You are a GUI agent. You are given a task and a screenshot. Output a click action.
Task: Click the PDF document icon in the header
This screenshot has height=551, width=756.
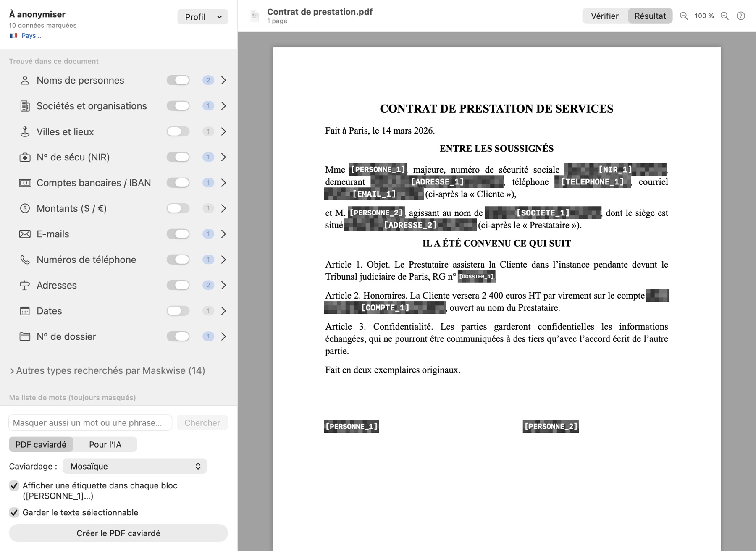tap(254, 16)
